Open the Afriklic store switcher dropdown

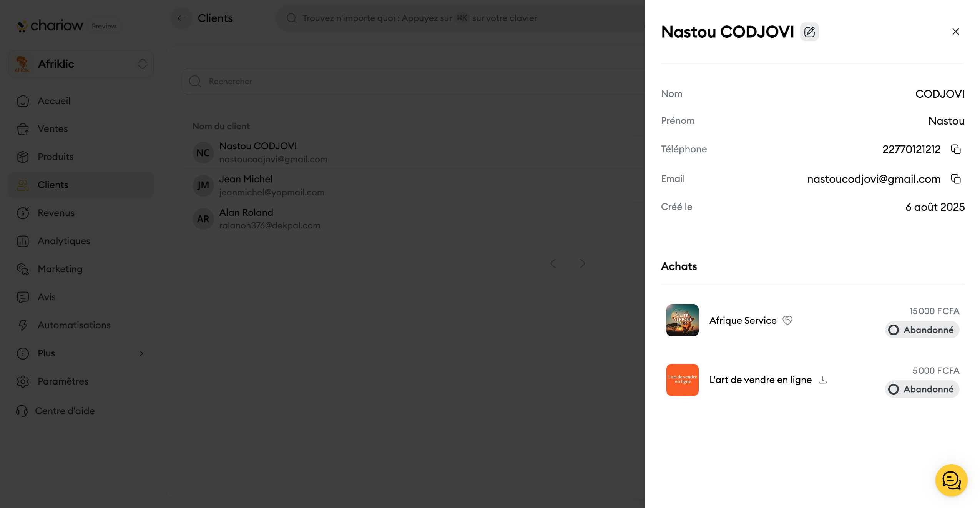[142, 64]
